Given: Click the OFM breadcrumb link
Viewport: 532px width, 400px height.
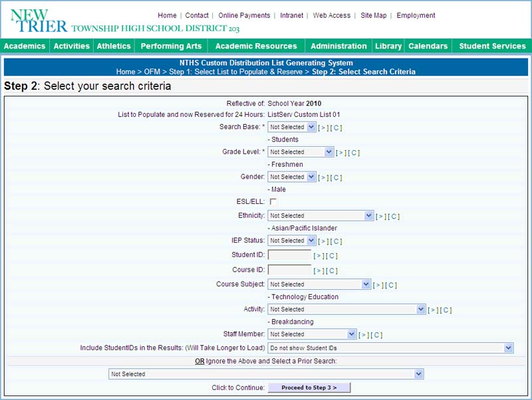Looking at the screenshot, I should pyautogui.click(x=152, y=72).
